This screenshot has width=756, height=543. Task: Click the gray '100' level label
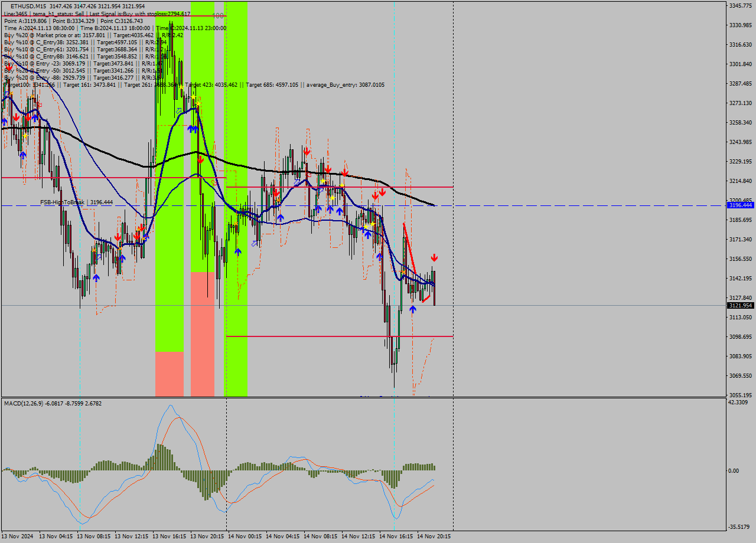click(218, 16)
